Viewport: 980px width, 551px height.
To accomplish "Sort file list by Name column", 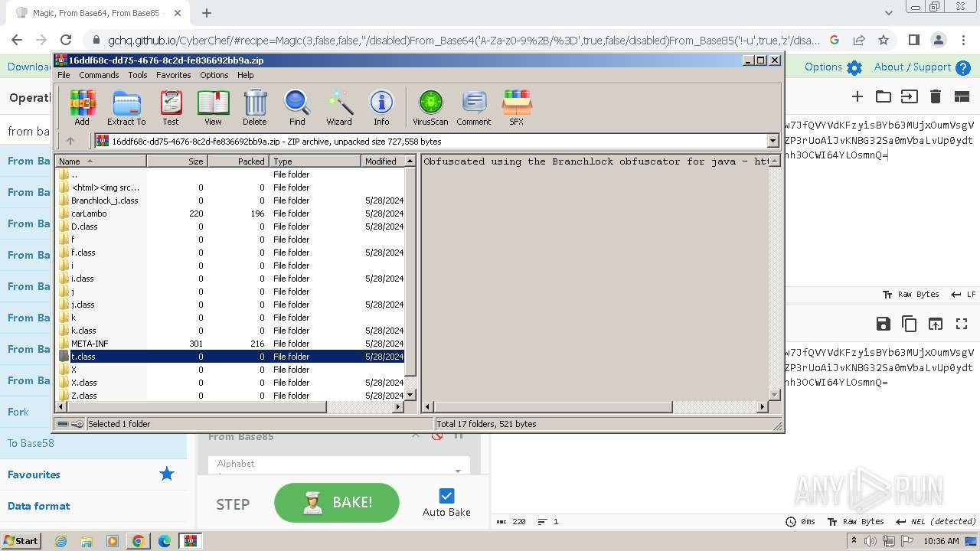I will tap(100, 161).
